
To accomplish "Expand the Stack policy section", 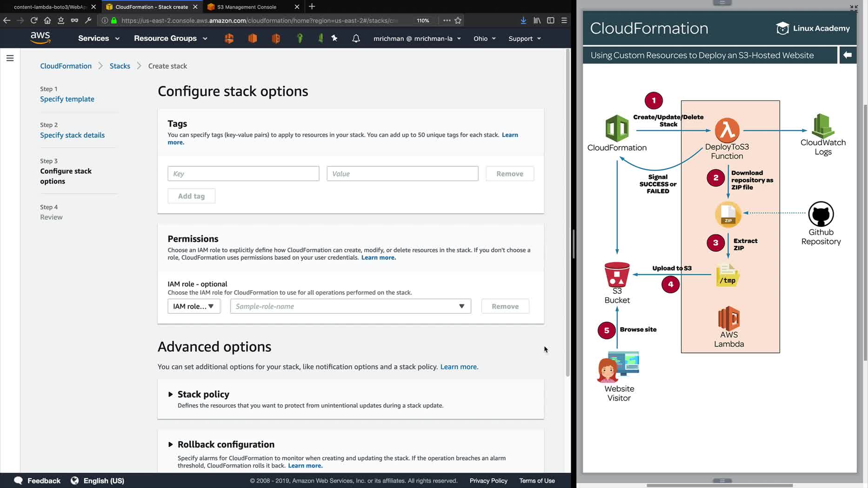I will 171,395.
